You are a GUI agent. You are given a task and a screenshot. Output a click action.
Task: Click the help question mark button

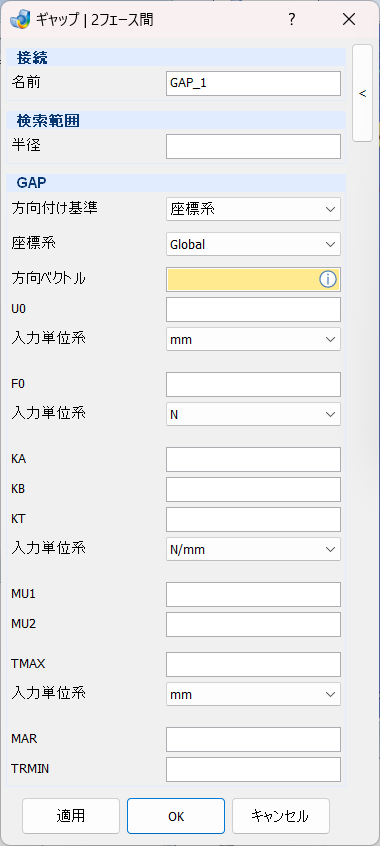[x=291, y=20]
